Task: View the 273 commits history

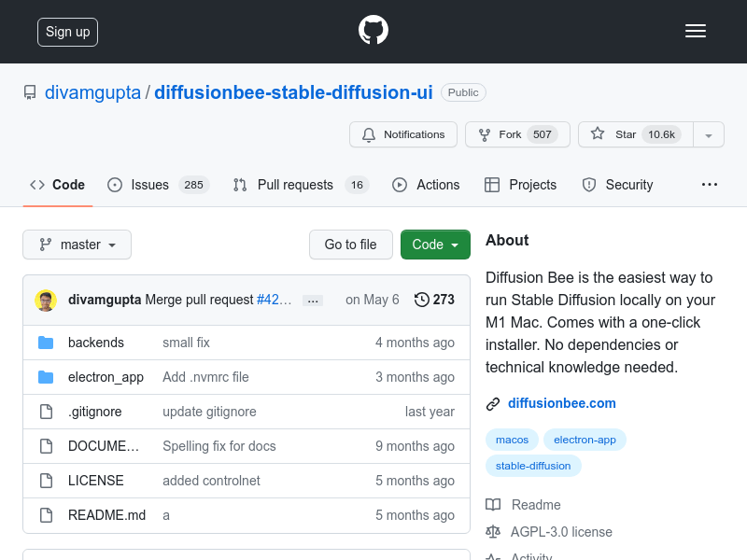Action: point(434,300)
